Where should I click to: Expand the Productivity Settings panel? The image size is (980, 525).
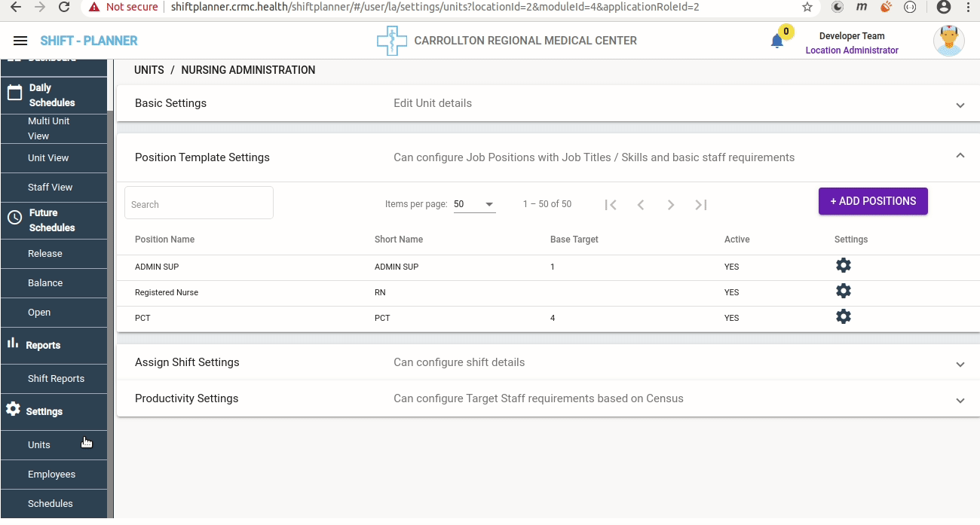coord(960,400)
